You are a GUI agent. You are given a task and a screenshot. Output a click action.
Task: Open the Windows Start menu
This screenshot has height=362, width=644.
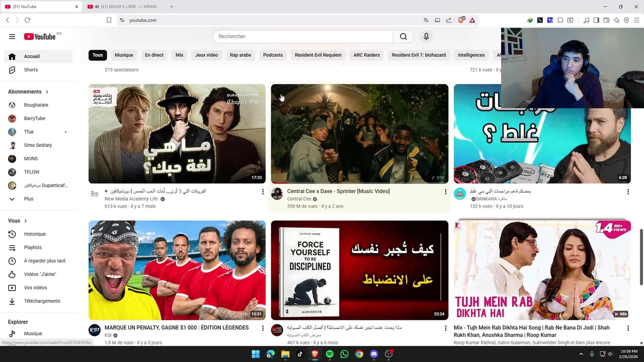(256, 354)
